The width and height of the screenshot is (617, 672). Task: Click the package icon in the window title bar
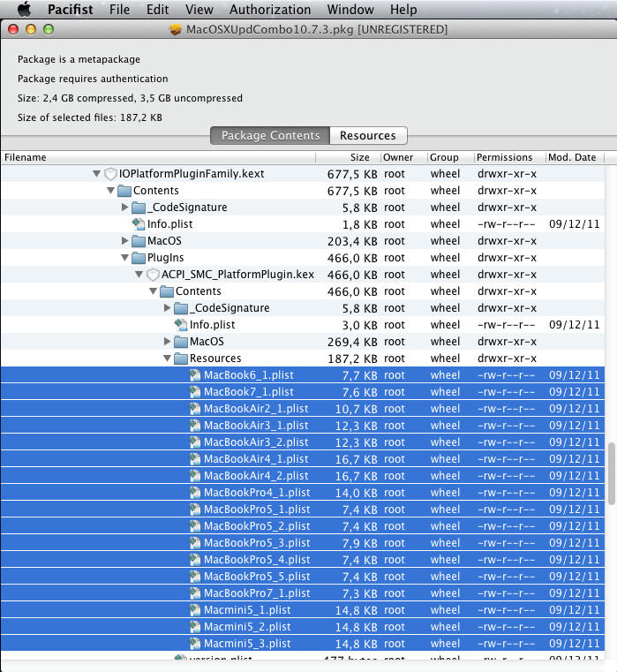[176, 29]
